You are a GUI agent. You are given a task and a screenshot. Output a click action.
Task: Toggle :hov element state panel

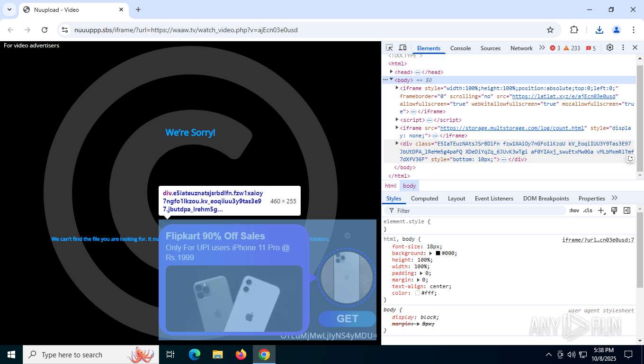click(x=574, y=210)
